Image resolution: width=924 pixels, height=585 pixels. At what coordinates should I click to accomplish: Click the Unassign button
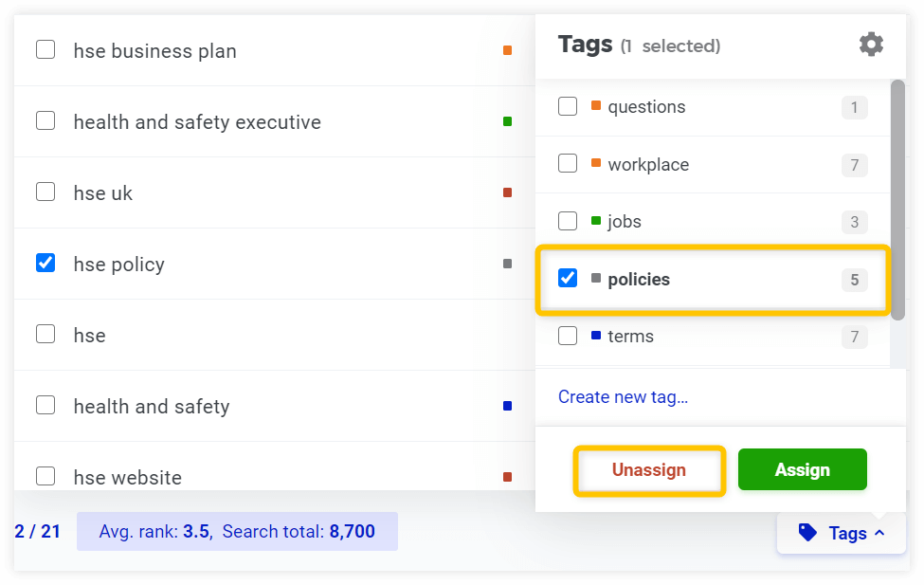(x=648, y=469)
